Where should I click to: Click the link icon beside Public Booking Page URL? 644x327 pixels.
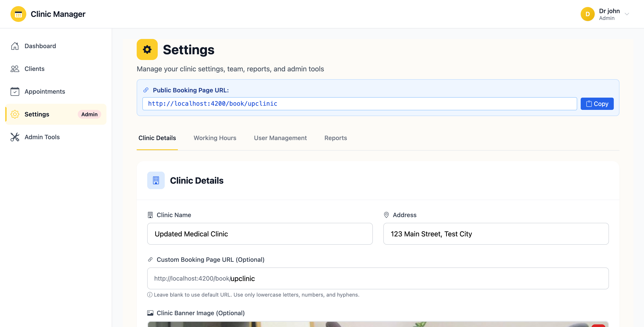tap(146, 90)
